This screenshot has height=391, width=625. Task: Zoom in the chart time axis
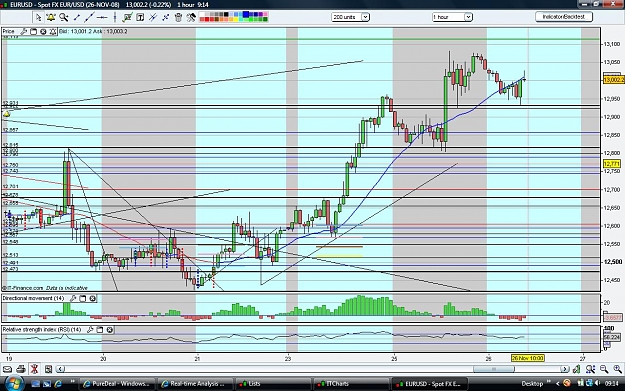[618, 369]
